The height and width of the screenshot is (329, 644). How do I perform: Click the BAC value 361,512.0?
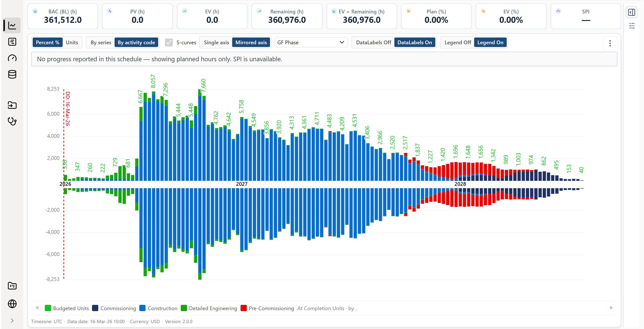[x=63, y=20]
